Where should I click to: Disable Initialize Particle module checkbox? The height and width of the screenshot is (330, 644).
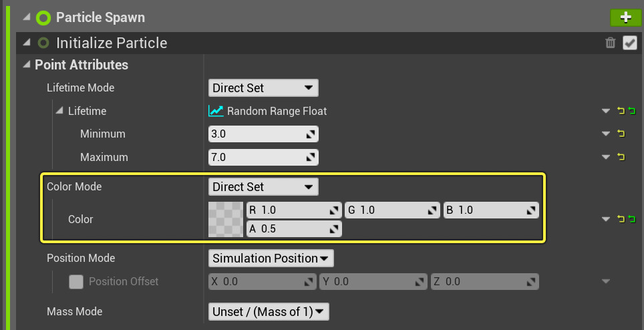(629, 43)
